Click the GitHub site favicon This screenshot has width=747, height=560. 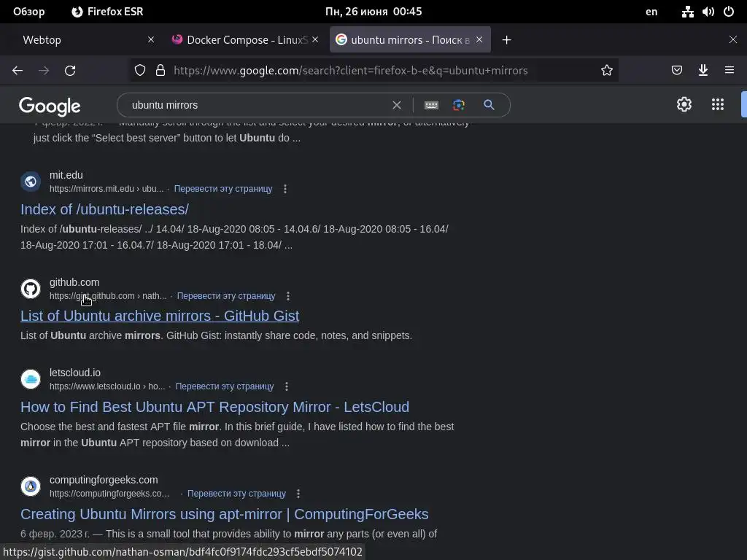(31, 289)
